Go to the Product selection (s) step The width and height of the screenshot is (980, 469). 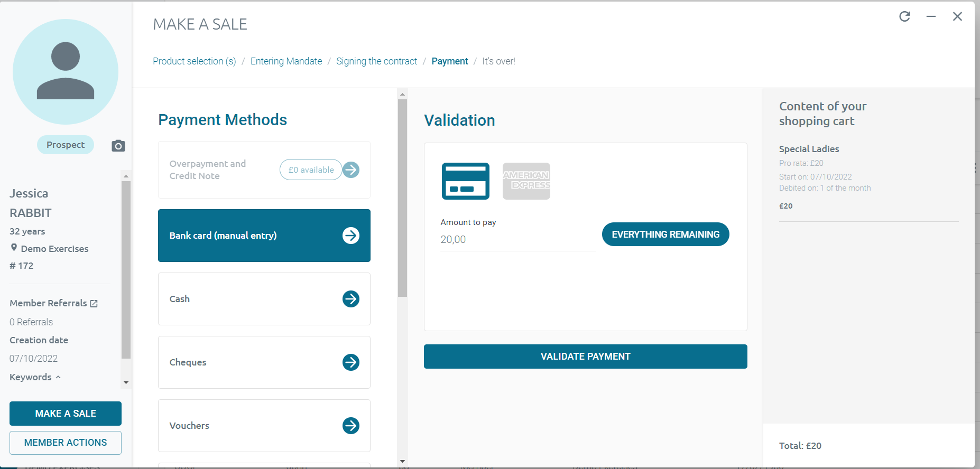coord(195,61)
